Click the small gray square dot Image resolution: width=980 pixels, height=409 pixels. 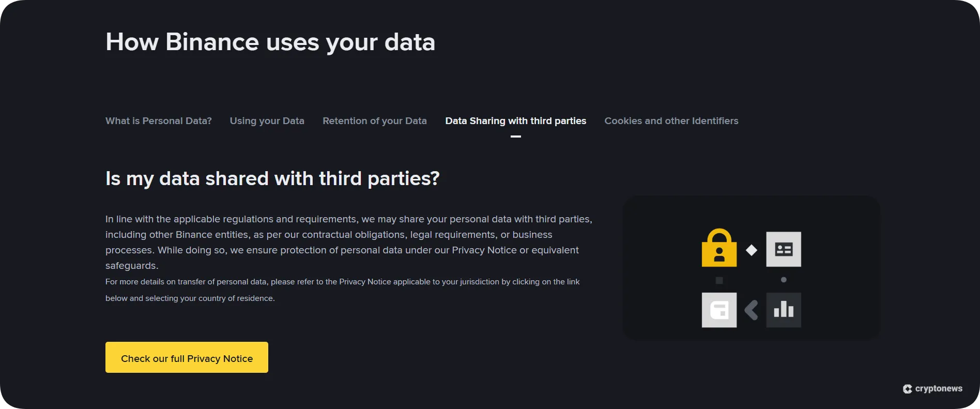[719, 280]
